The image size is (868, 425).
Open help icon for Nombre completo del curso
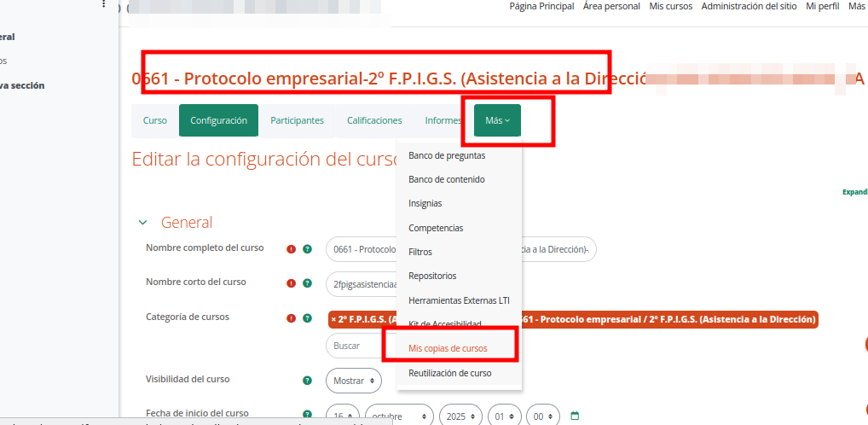[x=307, y=249]
